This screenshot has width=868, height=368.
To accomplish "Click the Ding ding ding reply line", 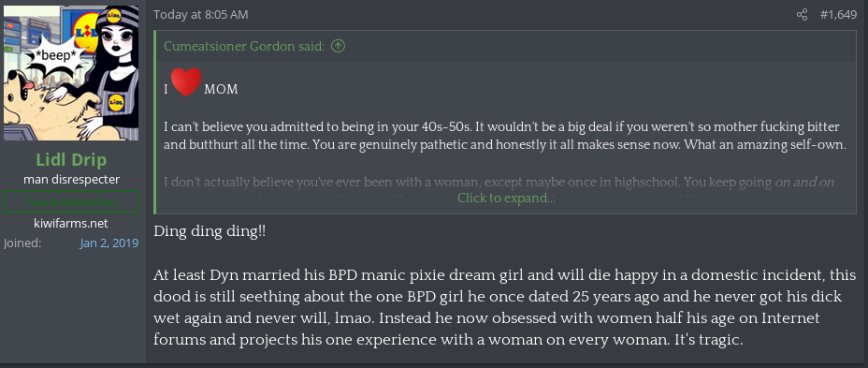I will click(210, 231).
